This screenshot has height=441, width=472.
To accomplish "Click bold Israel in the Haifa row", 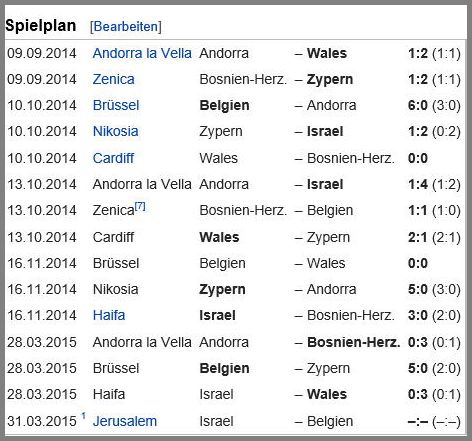I will (217, 315).
